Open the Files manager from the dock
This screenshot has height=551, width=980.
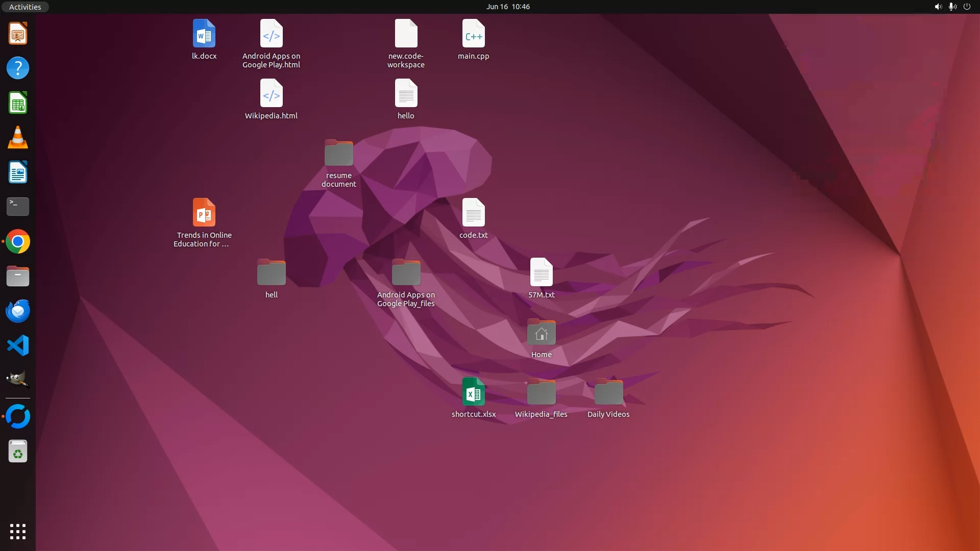point(18,277)
